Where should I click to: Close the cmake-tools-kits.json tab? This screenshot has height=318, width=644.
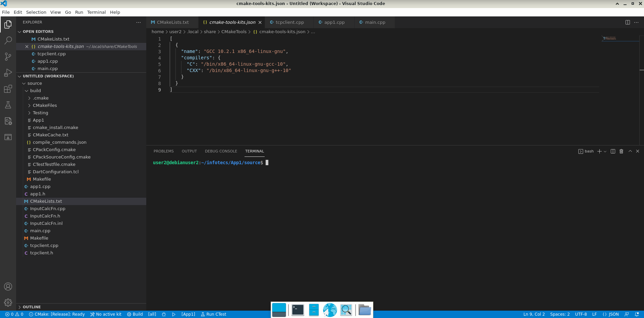[260, 22]
